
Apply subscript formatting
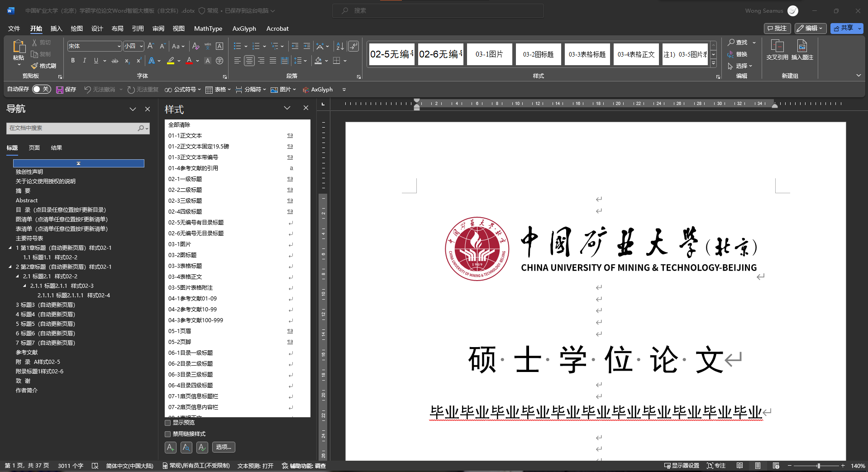(127, 60)
